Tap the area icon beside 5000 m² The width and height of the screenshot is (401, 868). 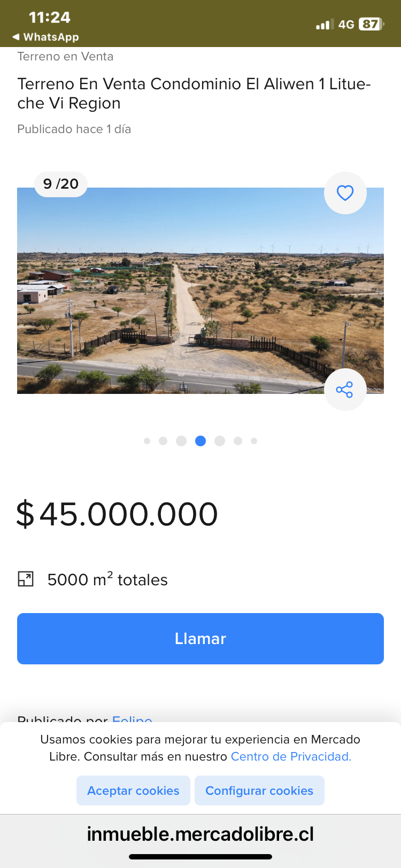pos(26,579)
